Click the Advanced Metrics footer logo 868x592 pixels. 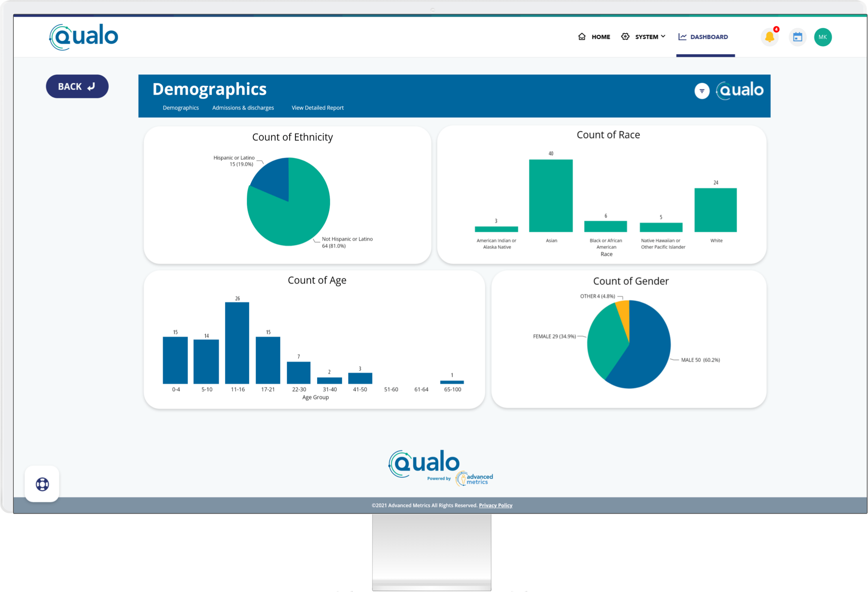coord(475,479)
